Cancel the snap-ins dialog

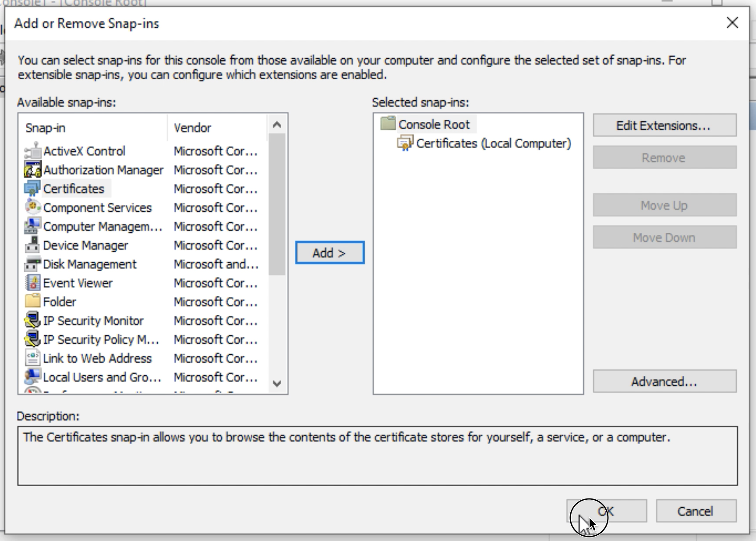pyautogui.click(x=696, y=511)
